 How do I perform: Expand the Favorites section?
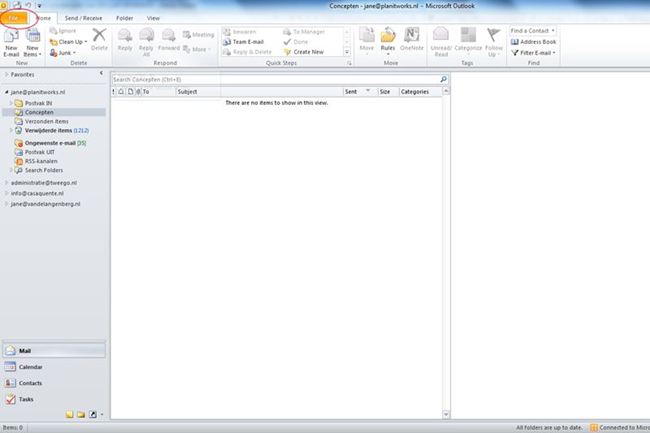tap(7, 75)
